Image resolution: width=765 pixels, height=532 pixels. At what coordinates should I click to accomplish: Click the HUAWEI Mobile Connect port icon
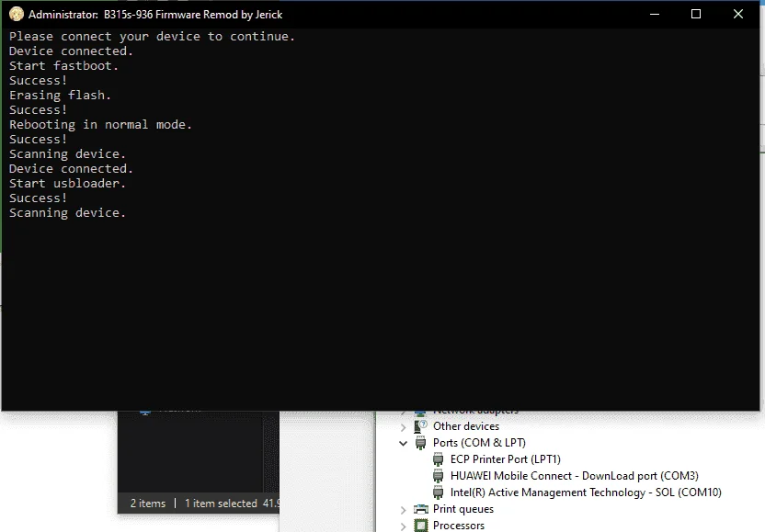click(x=438, y=476)
